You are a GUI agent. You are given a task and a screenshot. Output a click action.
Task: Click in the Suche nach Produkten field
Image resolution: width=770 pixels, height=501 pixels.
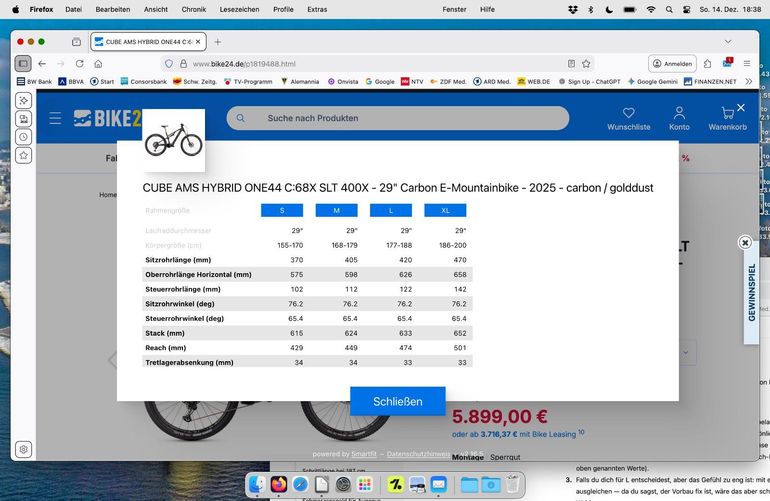pyautogui.click(x=398, y=118)
